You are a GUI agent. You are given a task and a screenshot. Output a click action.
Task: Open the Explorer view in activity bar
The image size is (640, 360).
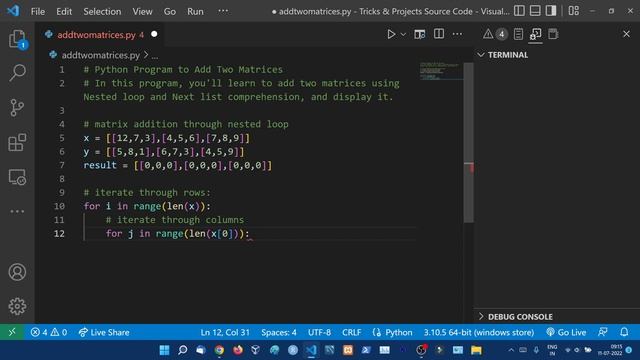click(17, 39)
